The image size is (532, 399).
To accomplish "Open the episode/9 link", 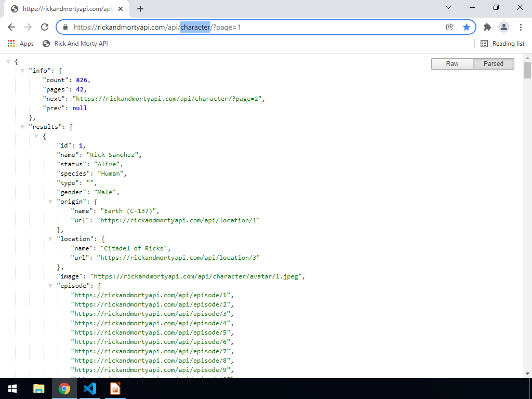I will tap(151, 370).
